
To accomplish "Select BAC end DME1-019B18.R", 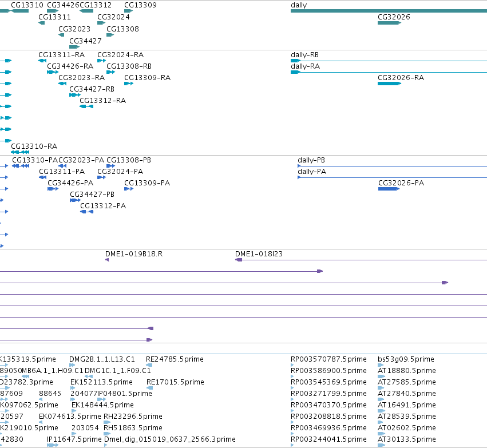I will point(134,254).
